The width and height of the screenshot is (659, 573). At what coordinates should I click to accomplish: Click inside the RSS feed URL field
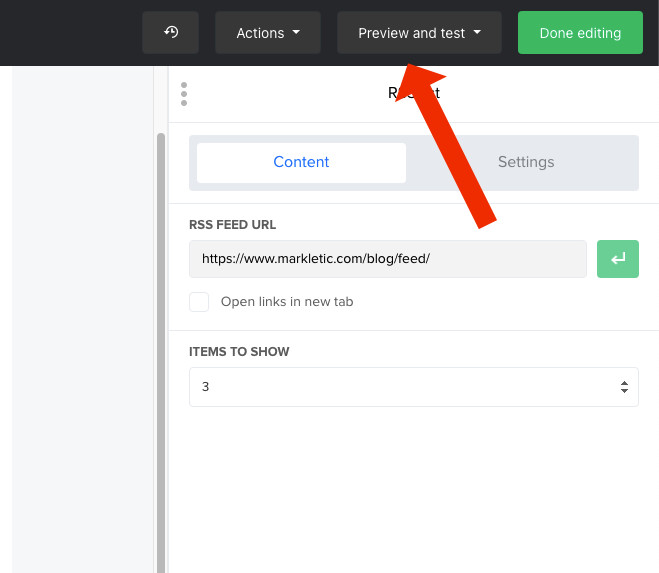click(387, 258)
